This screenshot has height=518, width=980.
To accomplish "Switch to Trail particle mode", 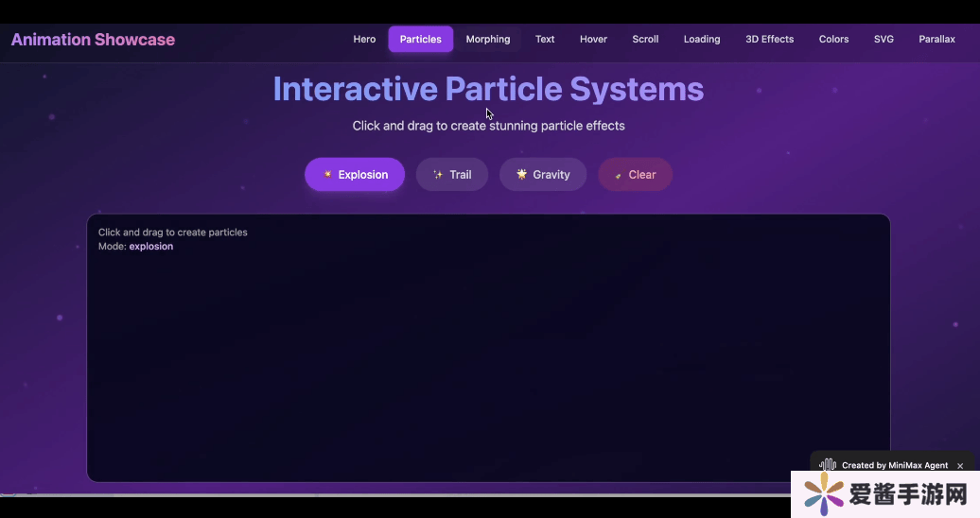I will click(452, 175).
